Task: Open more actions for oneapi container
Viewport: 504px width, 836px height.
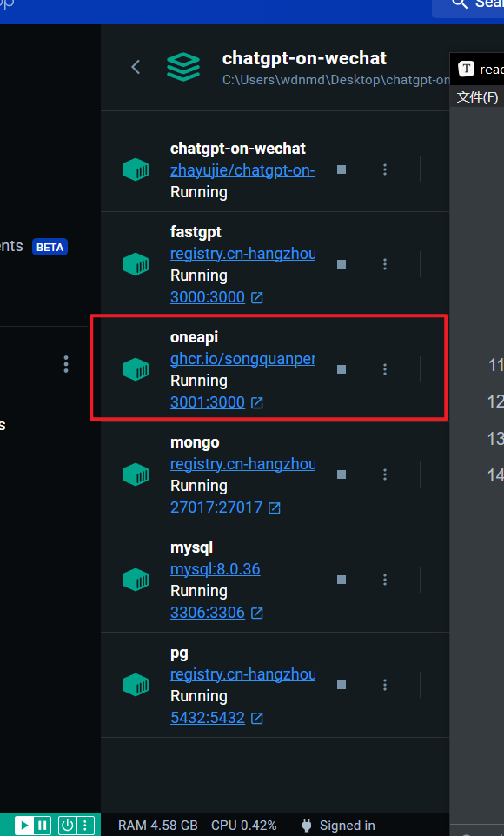Action: (385, 369)
